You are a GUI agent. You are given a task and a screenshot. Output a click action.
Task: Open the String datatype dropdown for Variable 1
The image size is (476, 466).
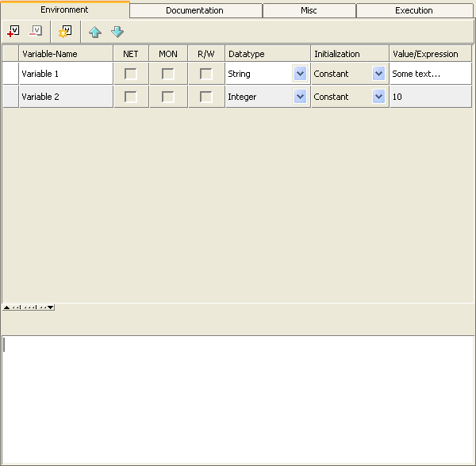coord(300,74)
